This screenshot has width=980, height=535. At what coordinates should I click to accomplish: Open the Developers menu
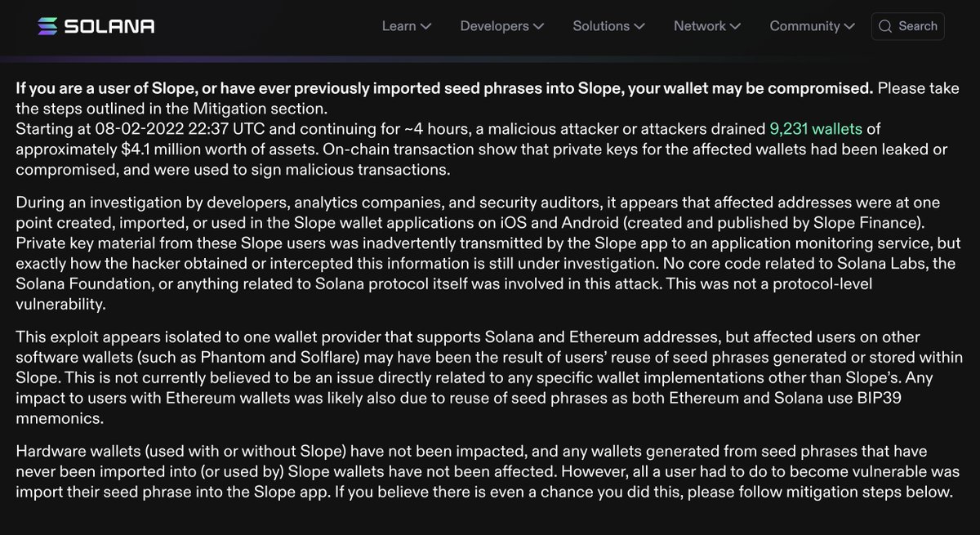(502, 26)
